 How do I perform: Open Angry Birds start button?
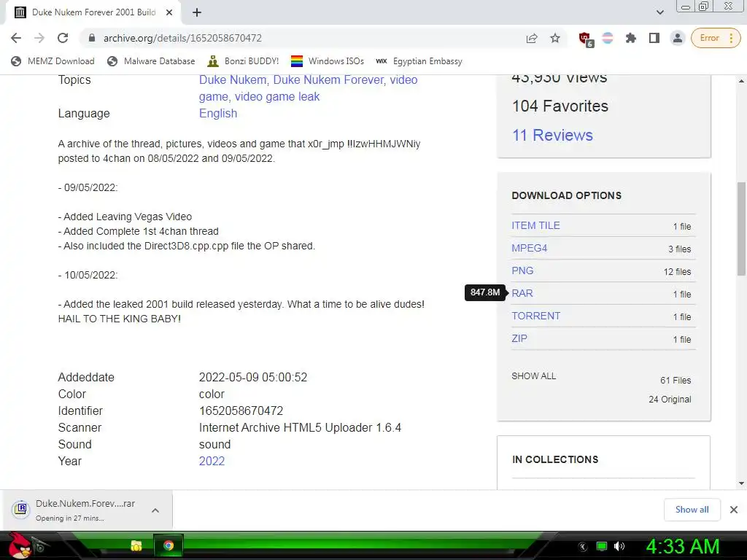19,545
